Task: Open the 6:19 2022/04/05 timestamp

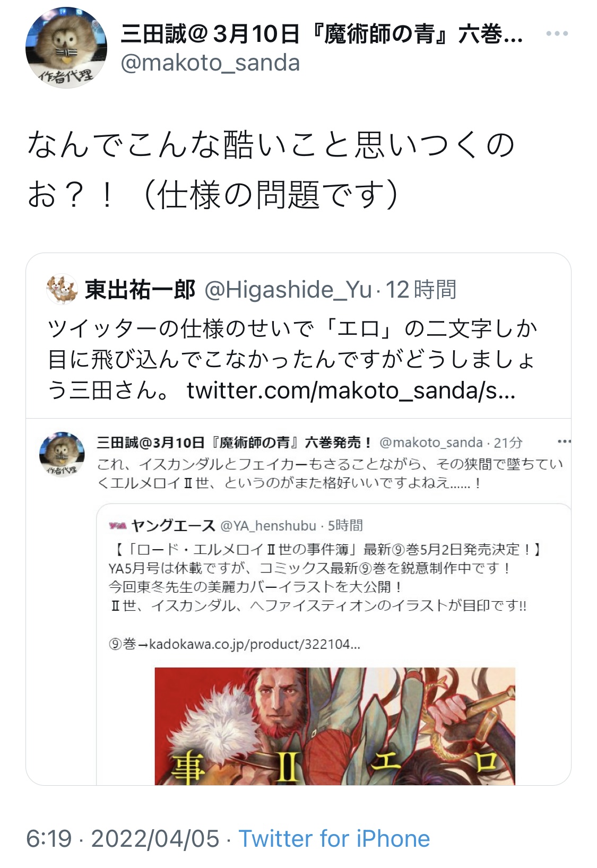Action: [123, 839]
